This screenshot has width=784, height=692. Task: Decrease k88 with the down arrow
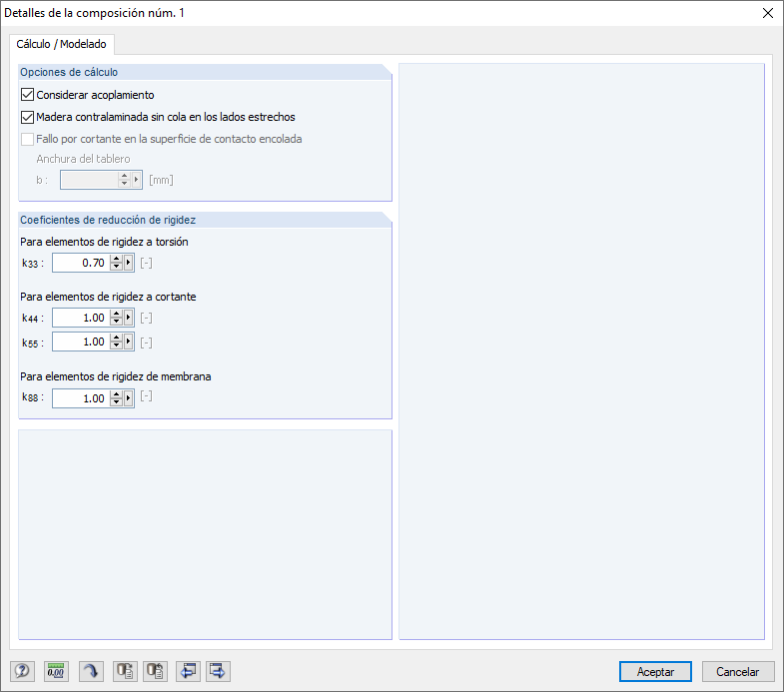117,403
